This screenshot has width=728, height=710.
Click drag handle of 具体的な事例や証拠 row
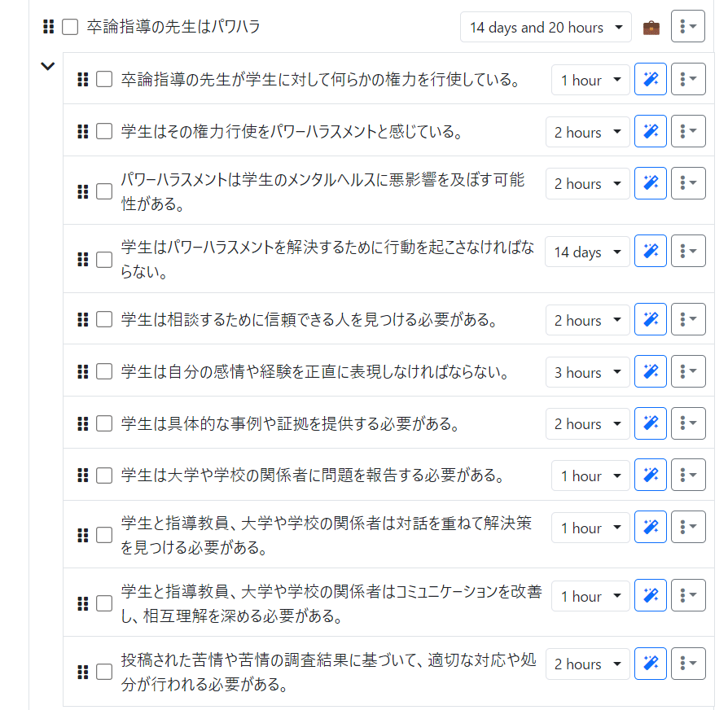pos(82,423)
